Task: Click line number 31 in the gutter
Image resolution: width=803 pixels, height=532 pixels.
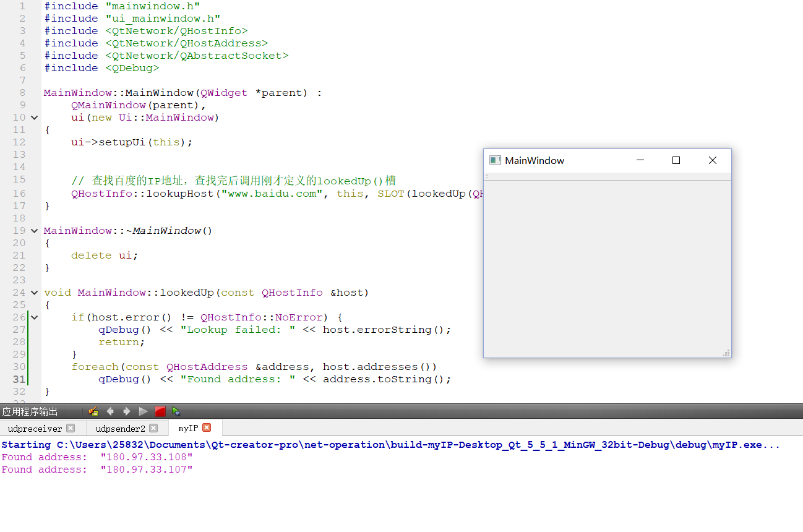Action: pyautogui.click(x=19, y=379)
